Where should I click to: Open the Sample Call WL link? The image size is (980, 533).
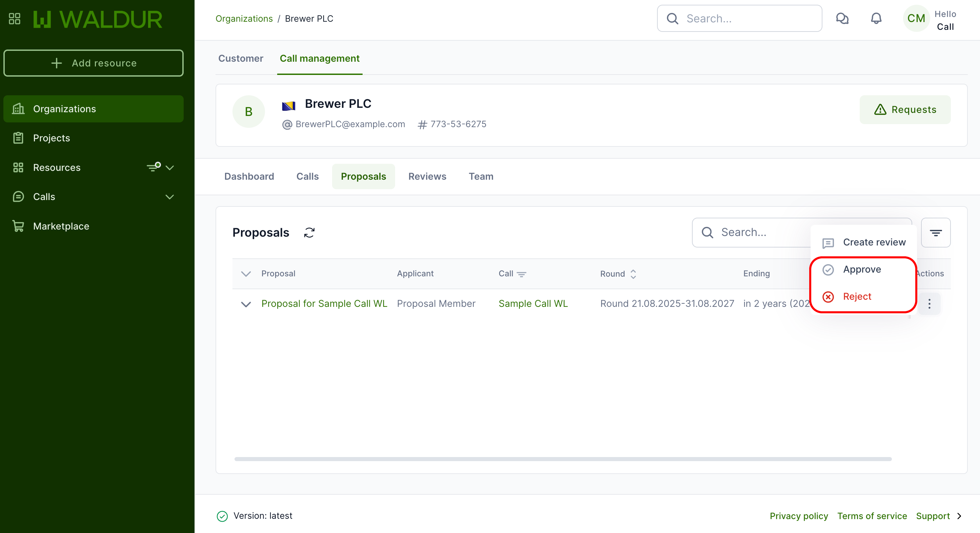pyautogui.click(x=533, y=303)
